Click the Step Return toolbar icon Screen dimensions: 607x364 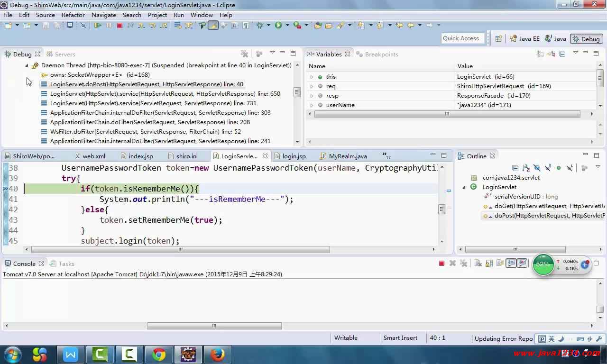tap(164, 25)
